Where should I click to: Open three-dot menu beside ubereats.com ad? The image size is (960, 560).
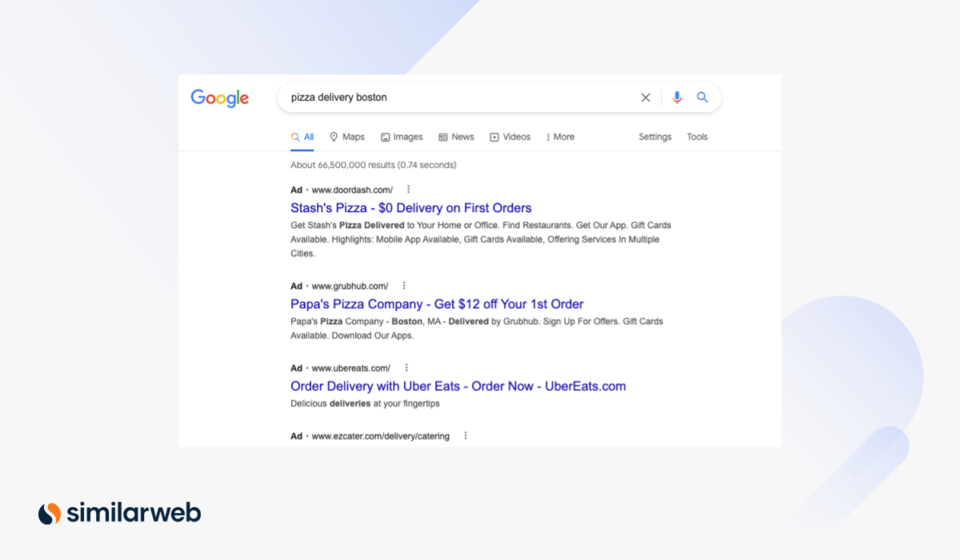click(x=406, y=368)
